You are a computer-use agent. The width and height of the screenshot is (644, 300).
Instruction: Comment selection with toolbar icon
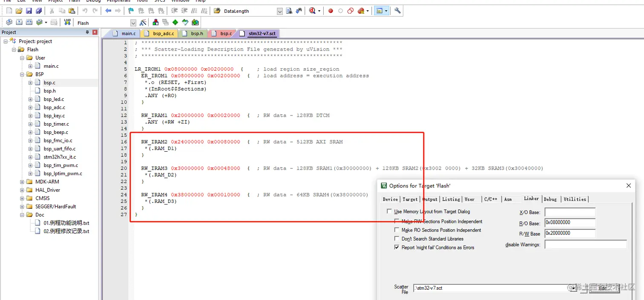pyautogui.click(x=195, y=11)
